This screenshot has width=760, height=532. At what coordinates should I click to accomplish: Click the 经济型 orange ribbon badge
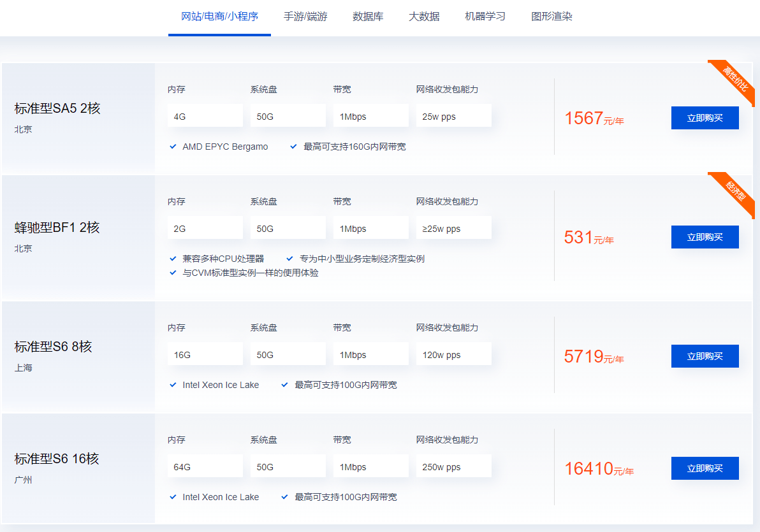735,191
